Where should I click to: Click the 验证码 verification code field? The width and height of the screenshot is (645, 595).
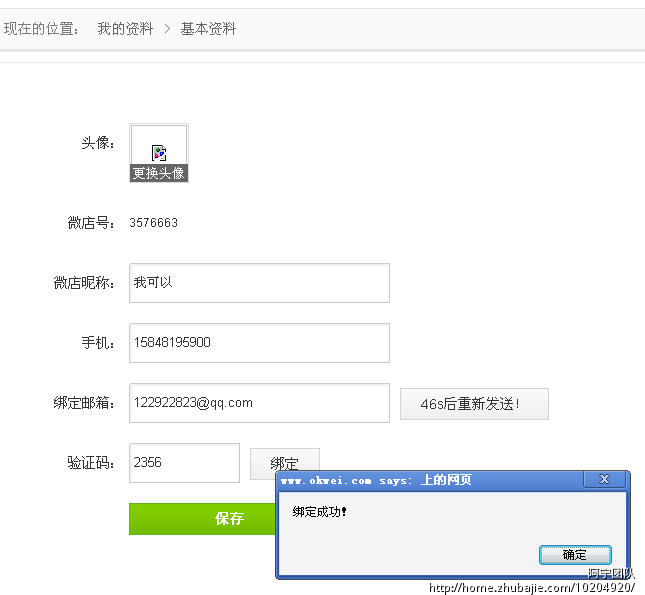tap(184, 463)
